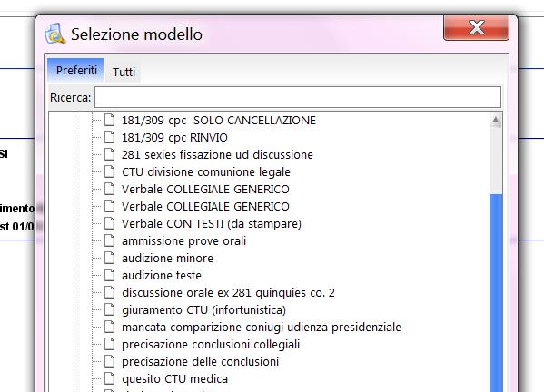Click the file icon next to audizione minore
The height and width of the screenshot is (392, 544).
(x=109, y=258)
